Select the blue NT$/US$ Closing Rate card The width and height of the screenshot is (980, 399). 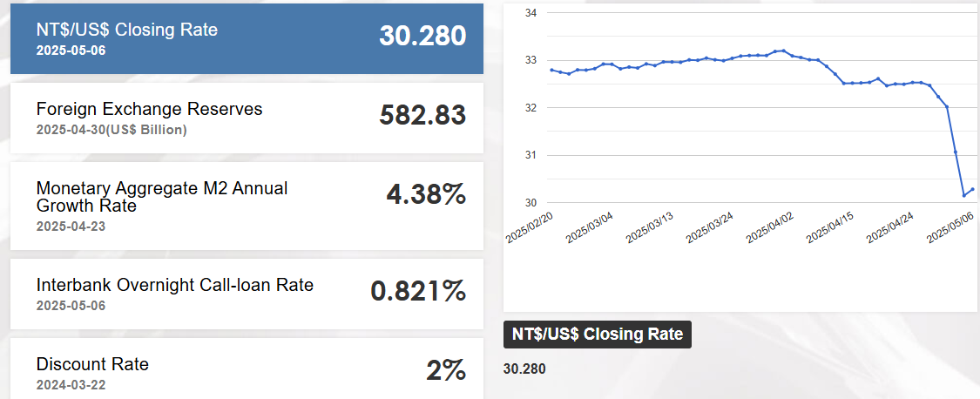247,38
